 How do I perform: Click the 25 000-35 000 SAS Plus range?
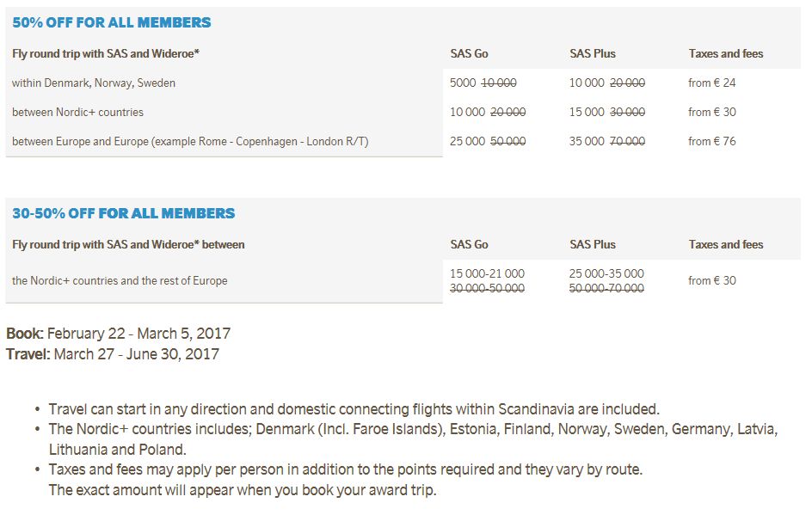click(x=606, y=273)
